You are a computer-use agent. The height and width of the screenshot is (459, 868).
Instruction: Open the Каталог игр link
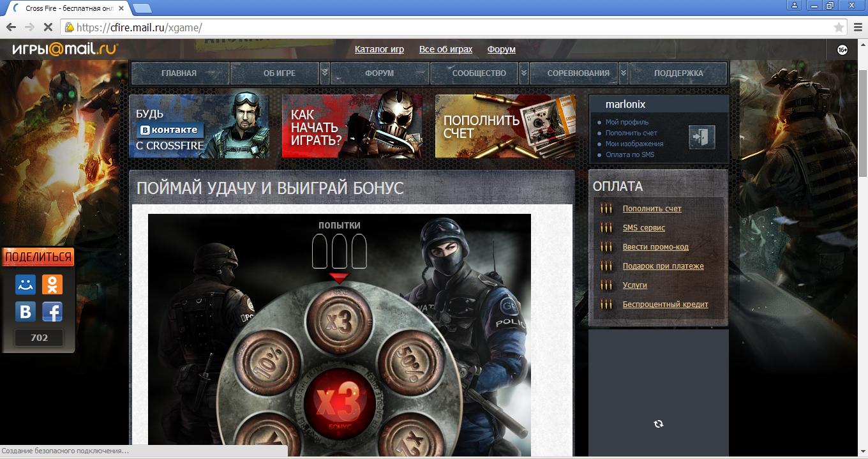[379, 49]
